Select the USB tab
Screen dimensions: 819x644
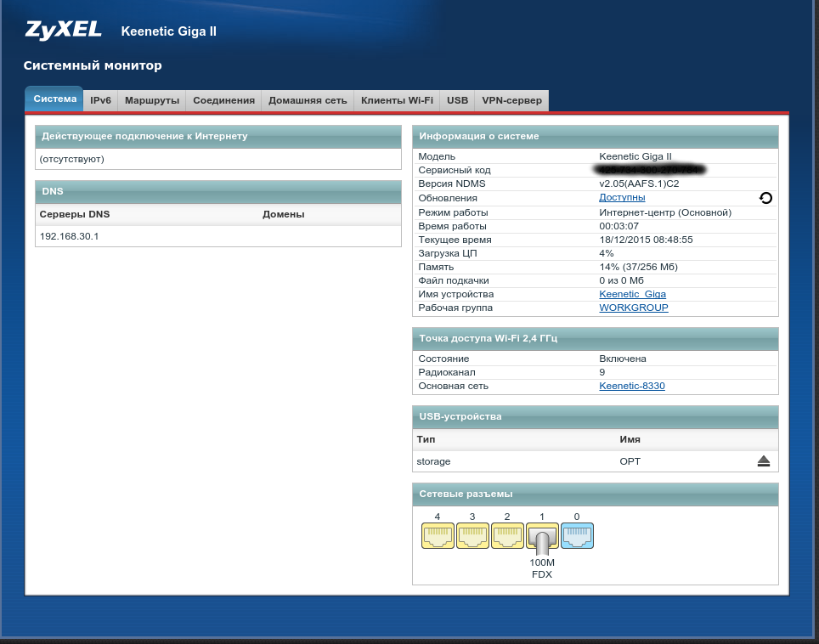[457, 100]
